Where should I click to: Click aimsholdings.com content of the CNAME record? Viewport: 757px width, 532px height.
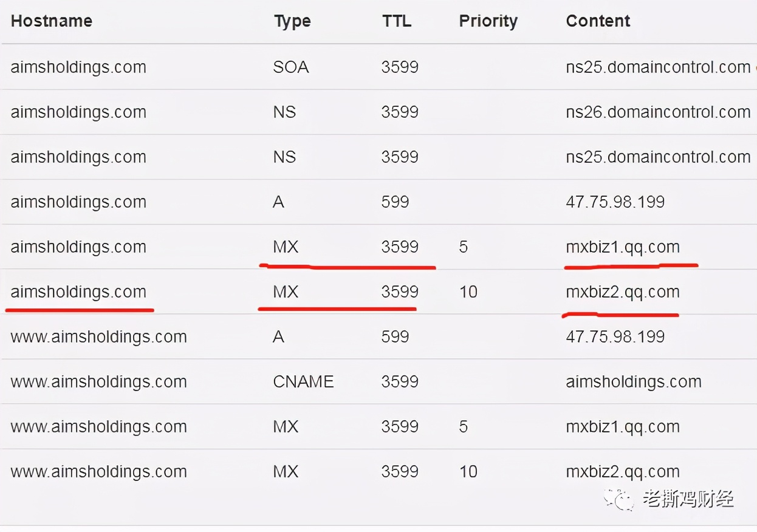634,382
